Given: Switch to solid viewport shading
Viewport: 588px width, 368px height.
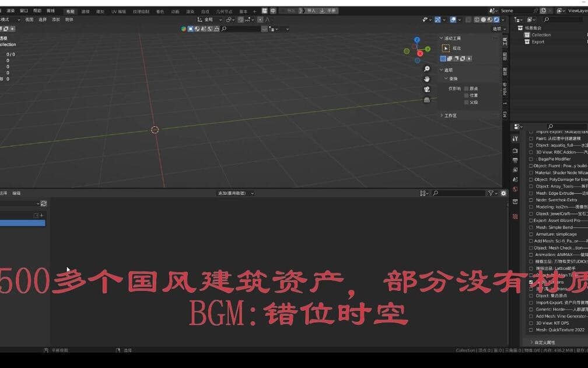Looking at the screenshot, I should coord(484,19).
